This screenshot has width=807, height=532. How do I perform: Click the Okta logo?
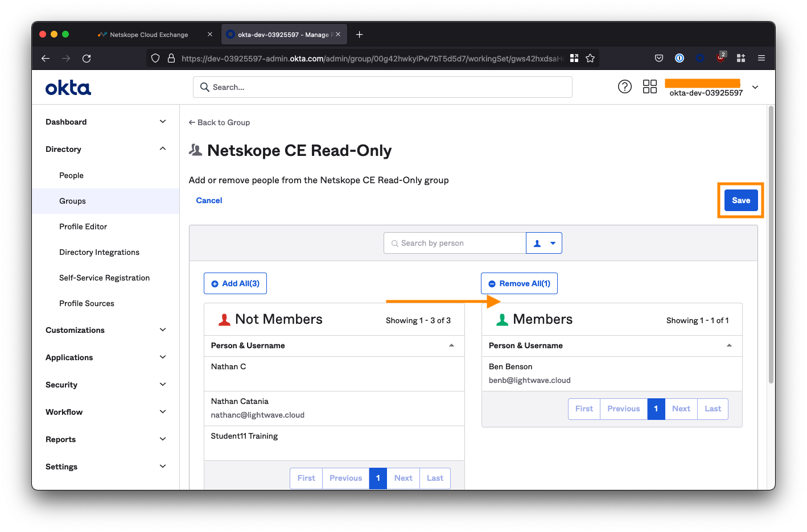68,88
